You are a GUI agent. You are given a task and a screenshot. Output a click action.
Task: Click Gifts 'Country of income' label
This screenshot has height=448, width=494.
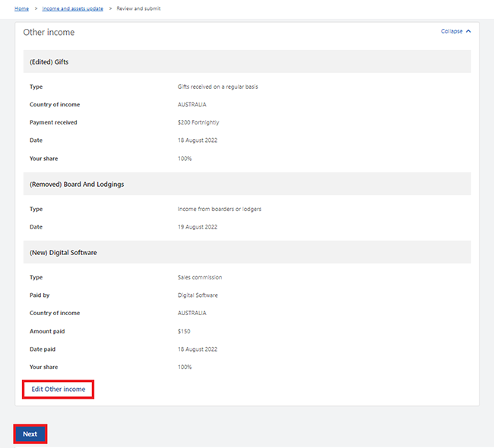tap(55, 105)
